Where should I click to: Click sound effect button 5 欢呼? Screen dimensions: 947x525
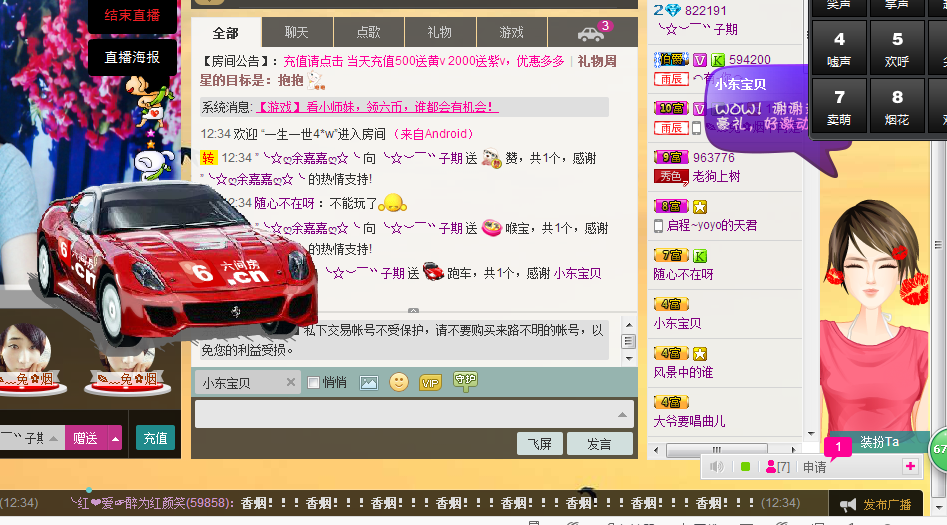click(897, 48)
